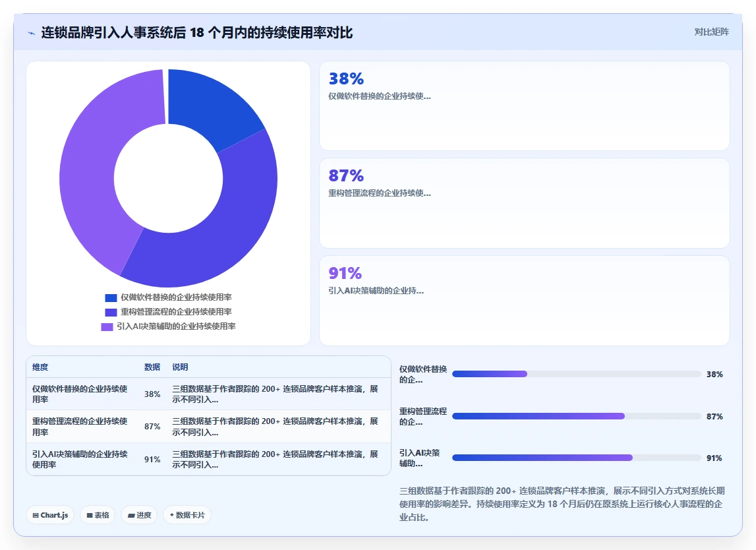
Task: Click the 91% percentage beside progress bar
Action: coord(714,458)
